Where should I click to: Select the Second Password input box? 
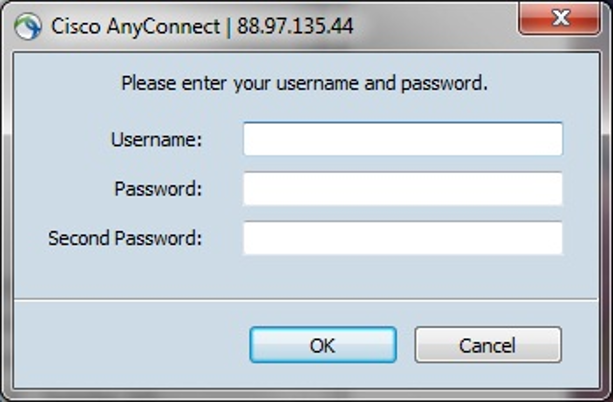coord(403,238)
